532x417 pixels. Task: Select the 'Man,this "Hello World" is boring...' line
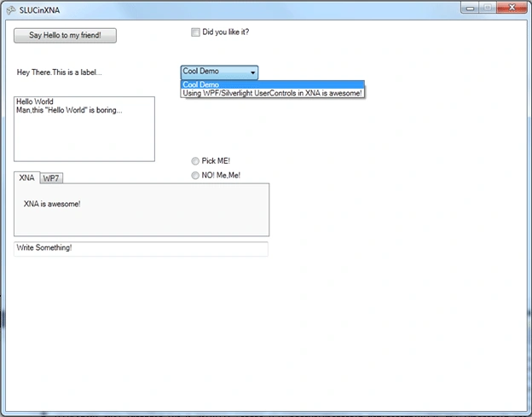click(69, 110)
